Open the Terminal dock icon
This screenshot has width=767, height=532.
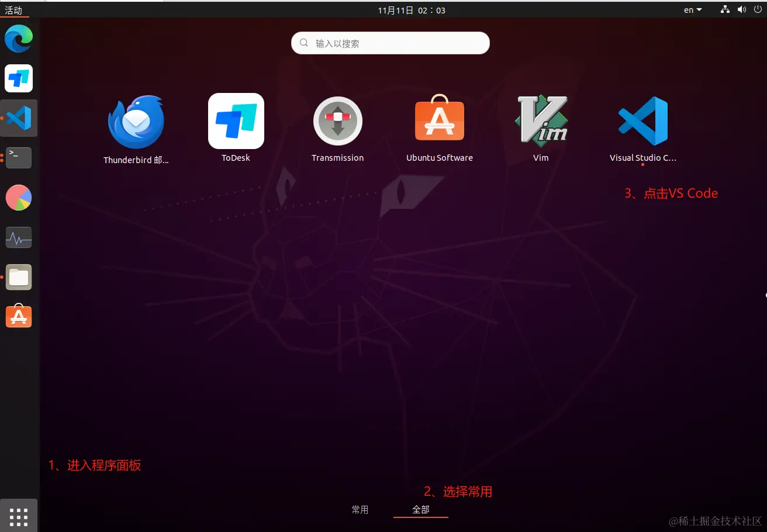tap(19, 158)
